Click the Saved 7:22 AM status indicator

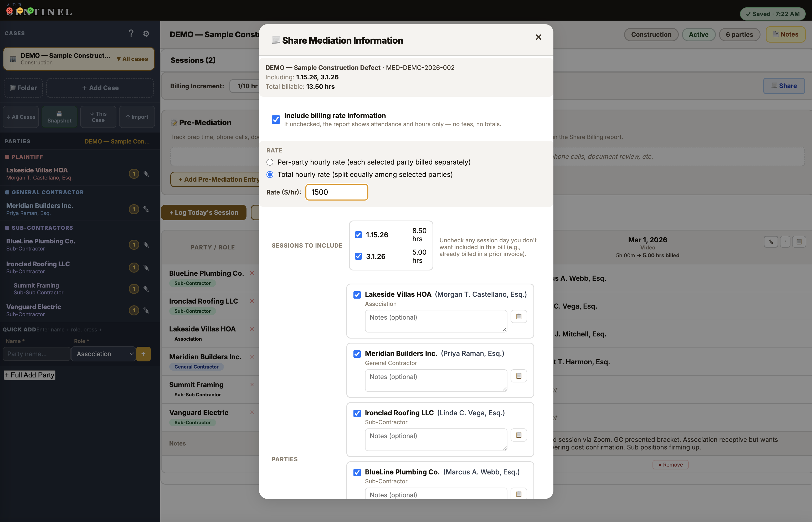(x=772, y=14)
